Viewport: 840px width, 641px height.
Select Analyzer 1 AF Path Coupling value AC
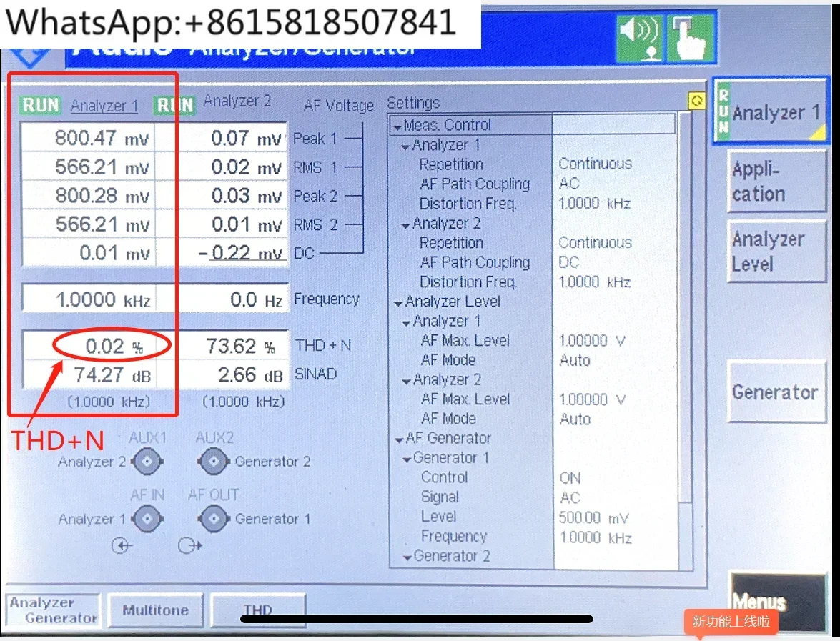point(569,184)
